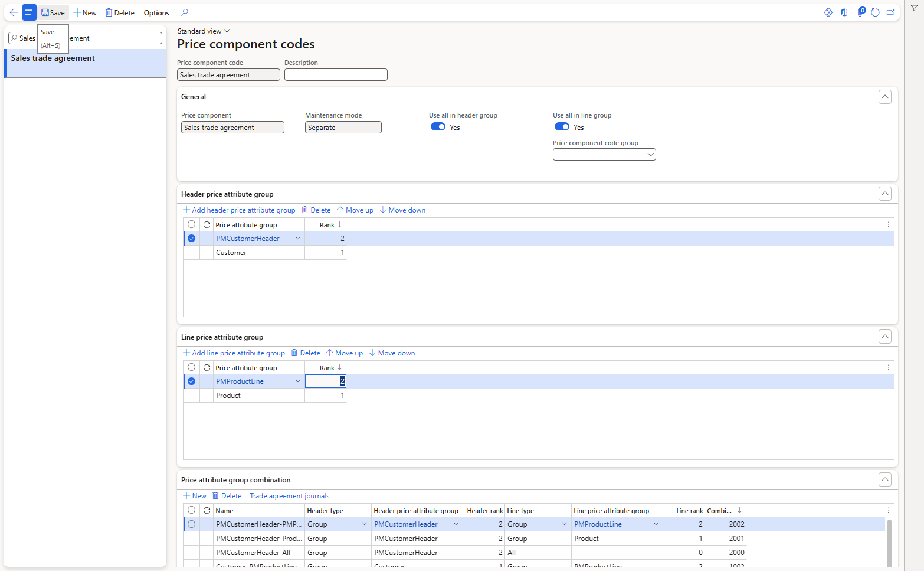
Task: Refresh the page with the refresh icon
Action: [x=875, y=12]
